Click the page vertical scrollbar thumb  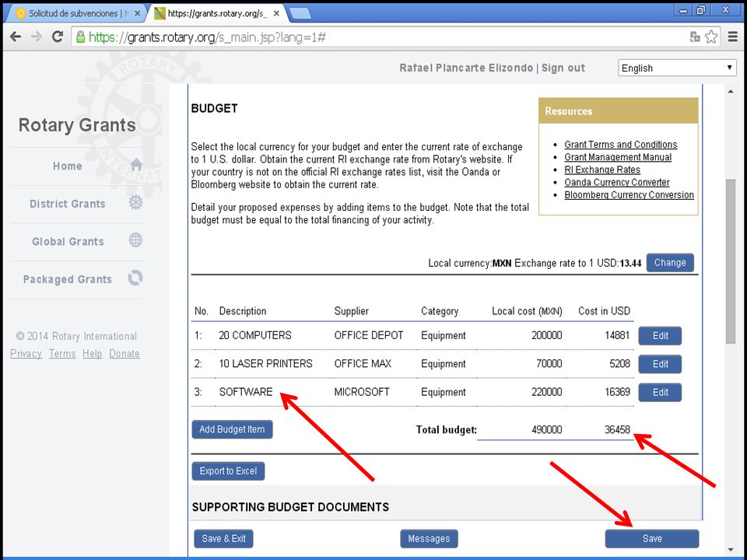[x=731, y=261]
